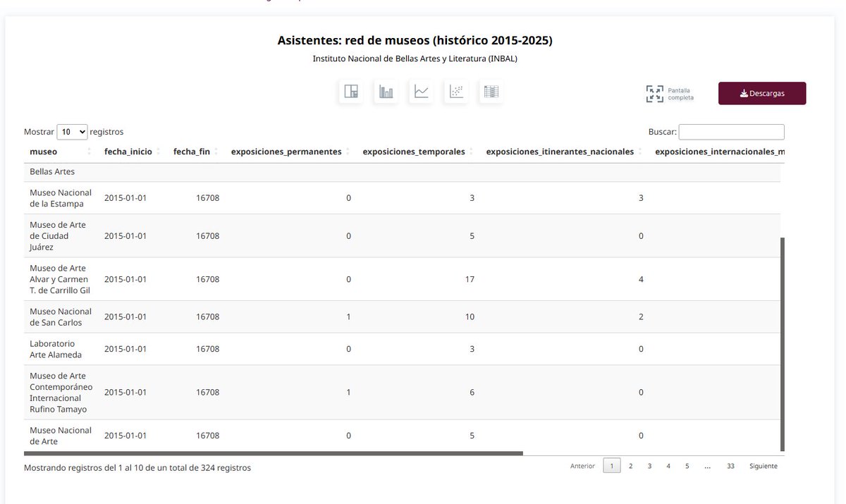Click itinerantes value 4 in Carrillo Gil row
The image size is (846, 504).
641,279
